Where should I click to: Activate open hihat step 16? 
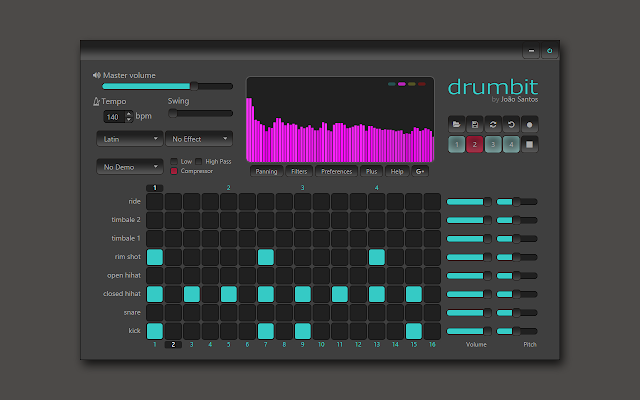(432, 276)
